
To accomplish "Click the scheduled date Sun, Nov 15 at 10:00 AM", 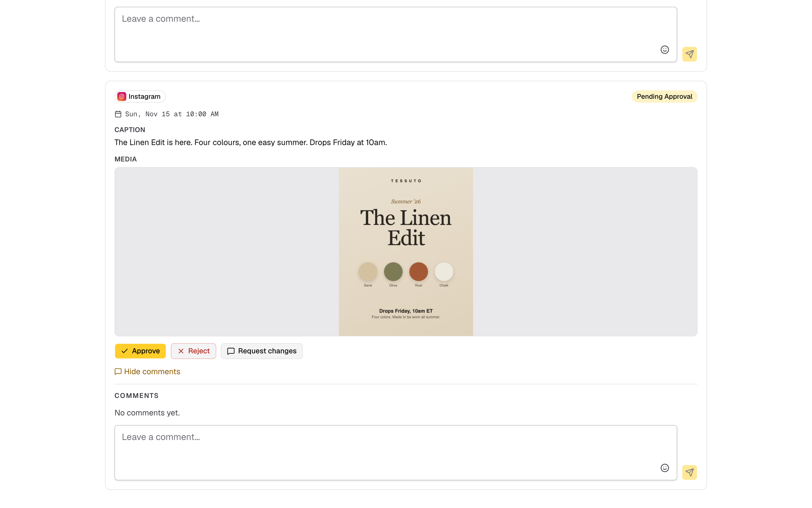I will (x=172, y=114).
